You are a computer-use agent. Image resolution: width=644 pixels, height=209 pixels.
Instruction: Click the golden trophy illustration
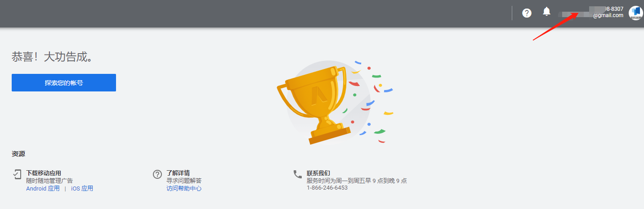click(313, 104)
